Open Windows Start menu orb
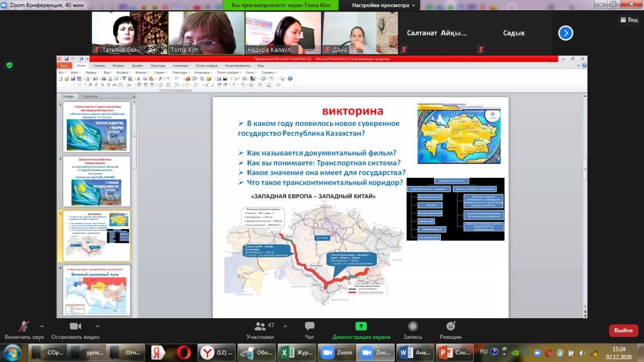644x362 pixels. point(13,352)
